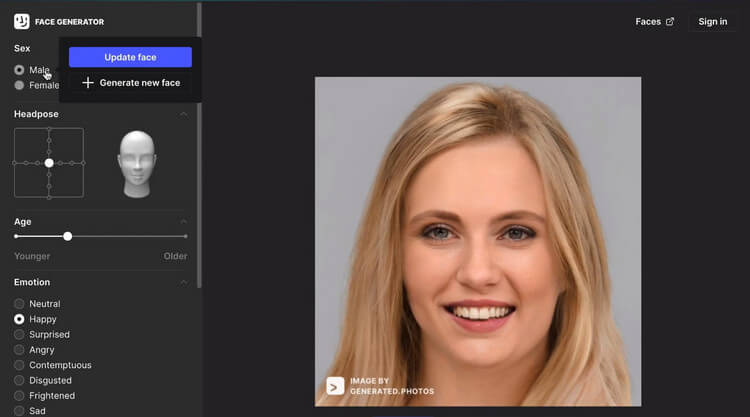Click the 3D head model preview
750x417 pixels.
pos(137,164)
